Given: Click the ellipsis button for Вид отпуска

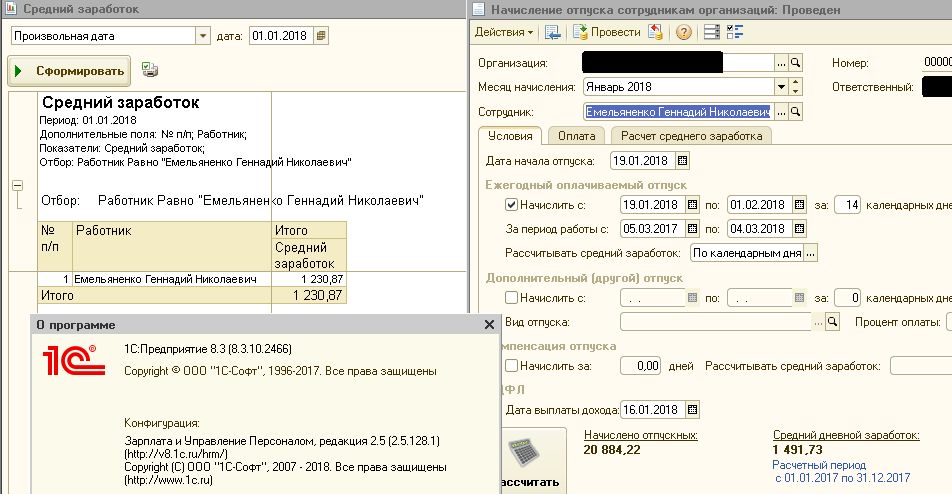Looking at the screenshot, I should tap(818, 322).
